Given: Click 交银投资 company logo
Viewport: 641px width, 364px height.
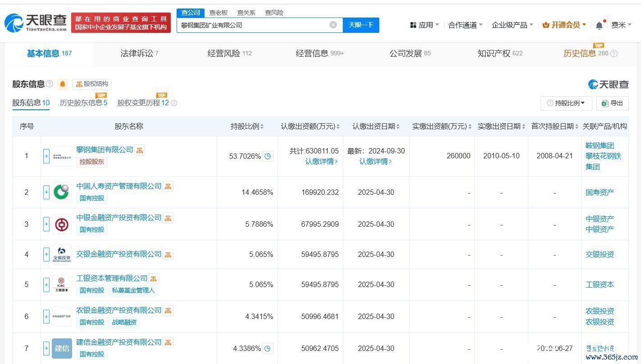Looking at the screenshot, I should click(x=62, y=255).
